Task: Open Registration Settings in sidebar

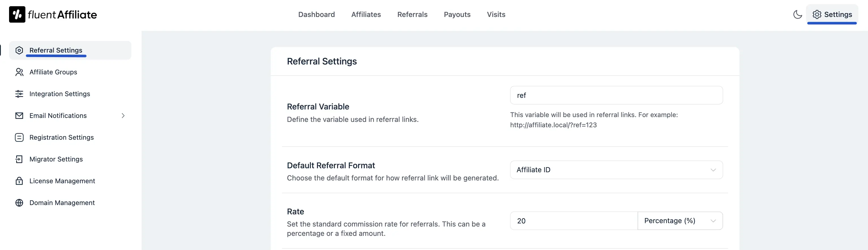Action: point(70,137)
